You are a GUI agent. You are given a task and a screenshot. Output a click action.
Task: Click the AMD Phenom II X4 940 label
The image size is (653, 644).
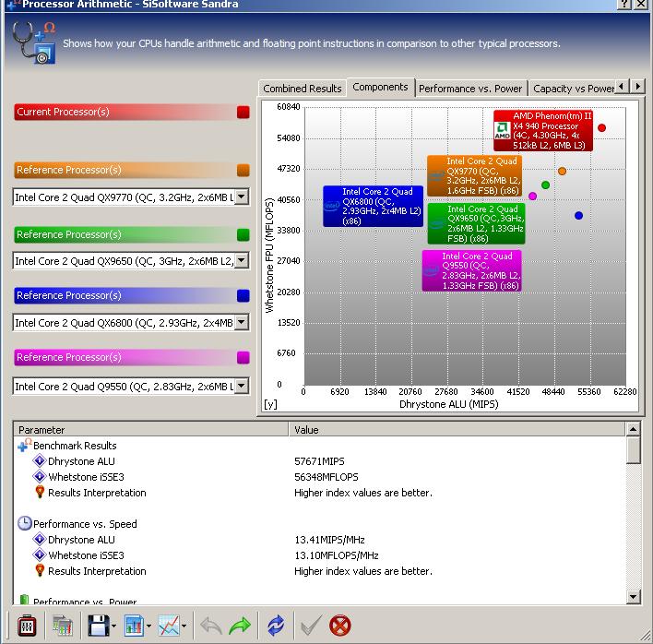point(543,130)
